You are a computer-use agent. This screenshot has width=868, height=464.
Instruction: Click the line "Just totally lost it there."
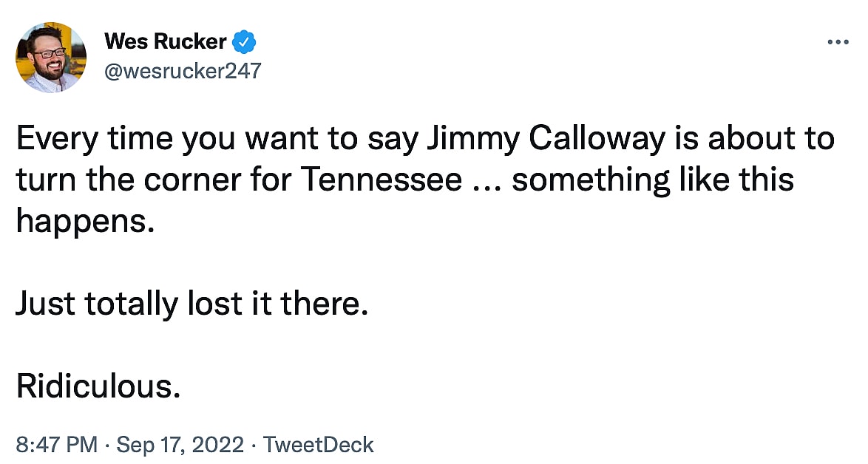pyautogui.click(x=191, y=304)
